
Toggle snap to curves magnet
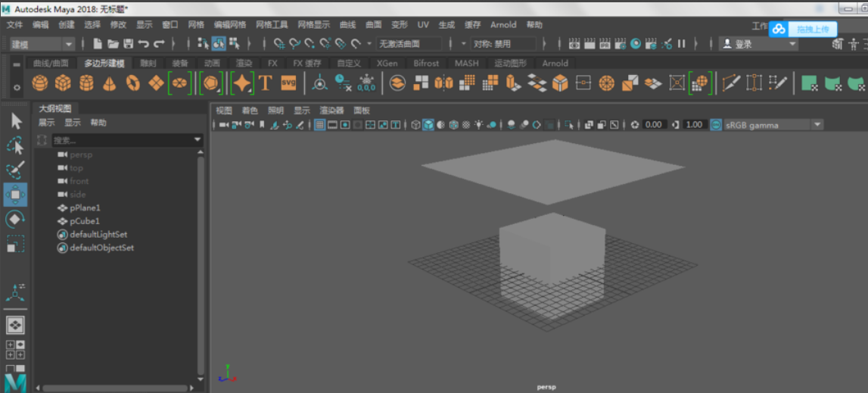pos(295,44)
